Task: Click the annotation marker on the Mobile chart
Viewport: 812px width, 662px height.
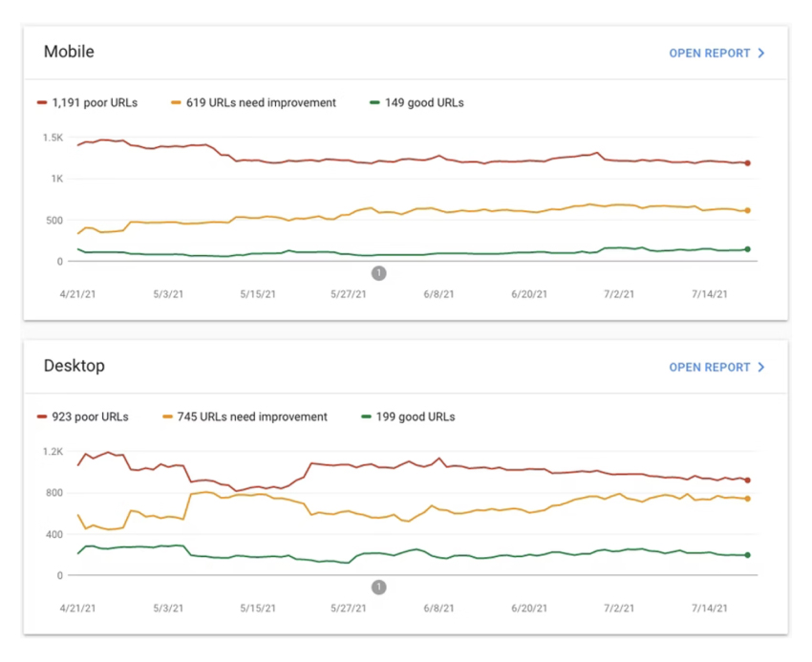Action: tap(378, 273)
